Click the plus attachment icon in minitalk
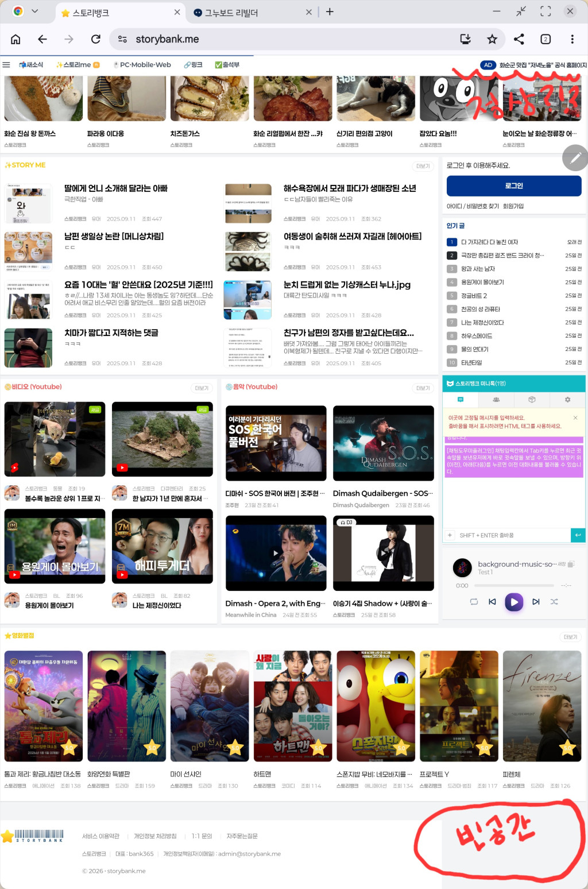Viewport: 588px width, 889px height. (x=450, y=535)
